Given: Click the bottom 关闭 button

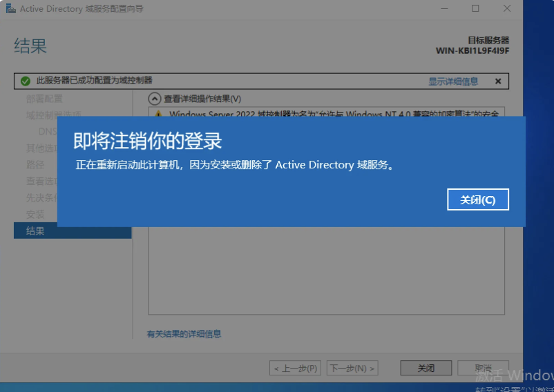Looking at the screenshot, I should (x=426, y=369).
